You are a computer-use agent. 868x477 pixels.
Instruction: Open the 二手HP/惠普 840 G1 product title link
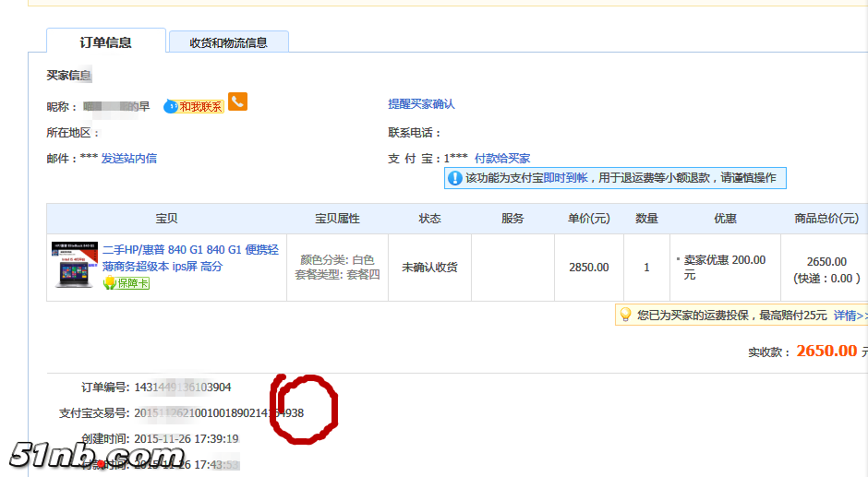(190, 257)
